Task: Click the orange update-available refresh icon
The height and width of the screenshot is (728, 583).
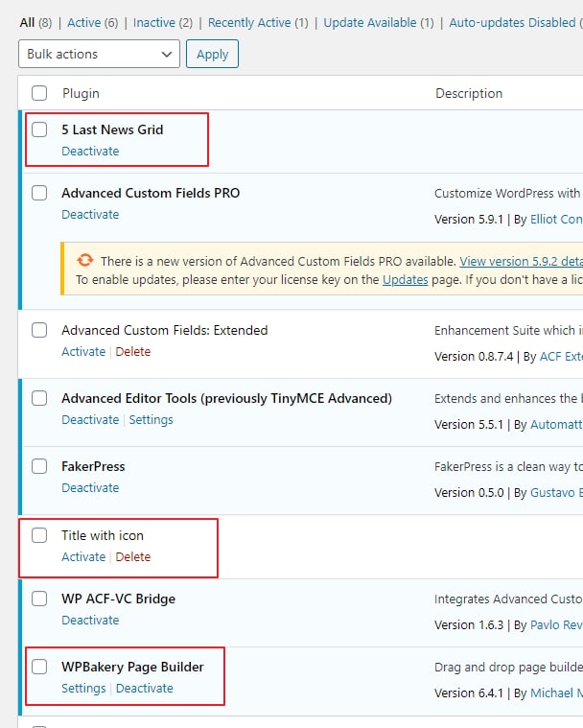Action: (x=85, y=260)
